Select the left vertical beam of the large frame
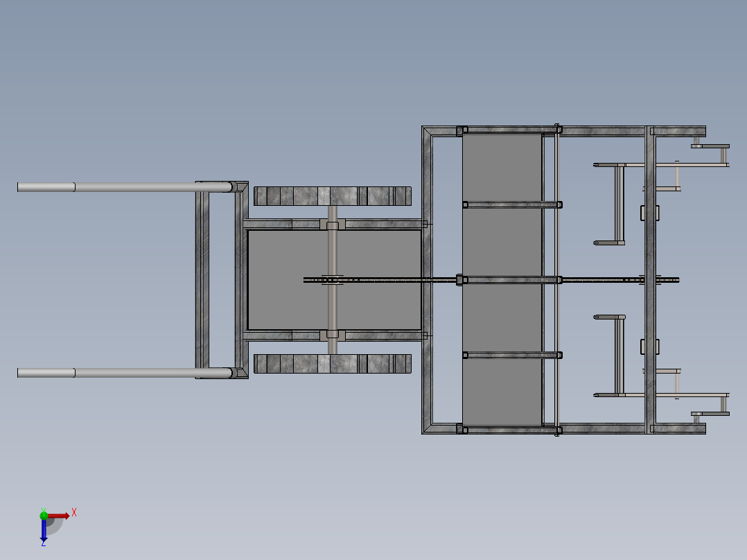Screen dimensions: 747x560 (427, 280)
